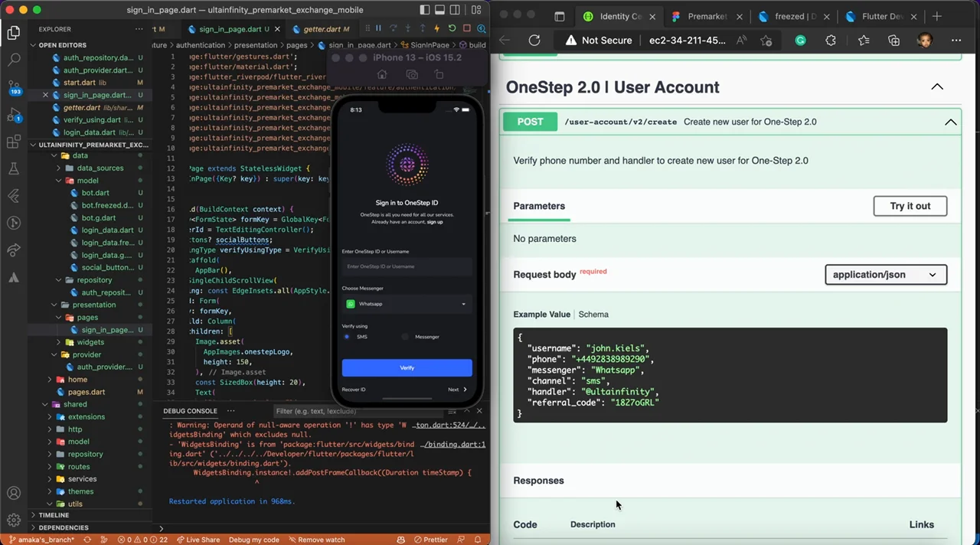
Task: Click the browser reload button
Action: [x=534, y=41]
